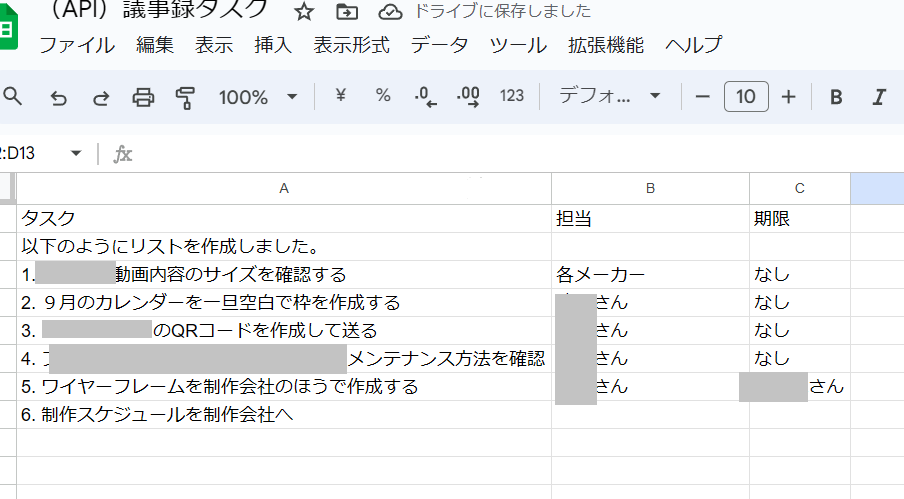The width and height of the screenshot is (904, 499).
Task: Select the 担当 cell in the ワイヤーフレーム row
Action: [x=650, y=387]
